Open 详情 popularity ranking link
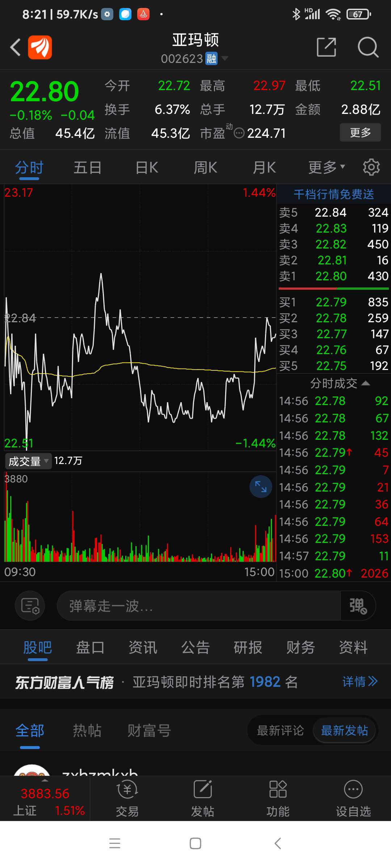This screenshot has height=868, width=391. pos(360,682)
